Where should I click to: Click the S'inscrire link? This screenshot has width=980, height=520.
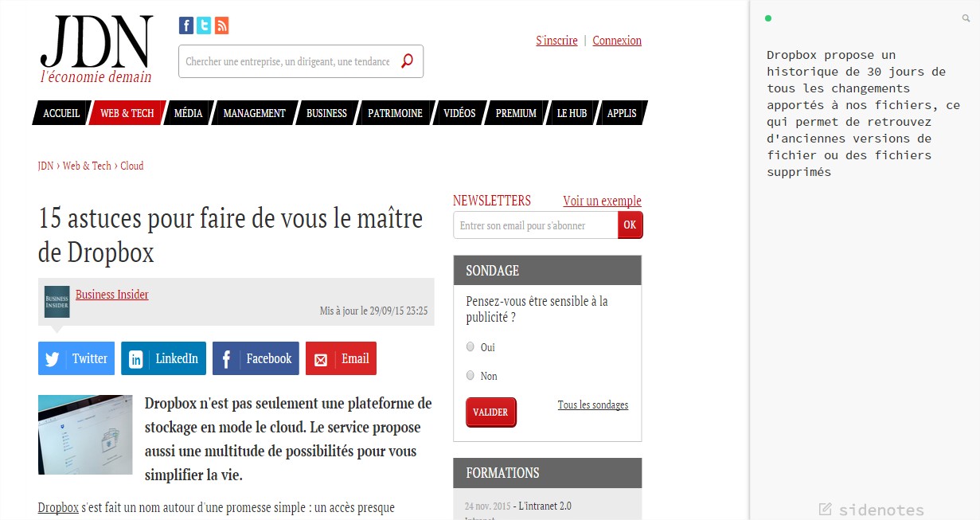[x=556, y=41]
